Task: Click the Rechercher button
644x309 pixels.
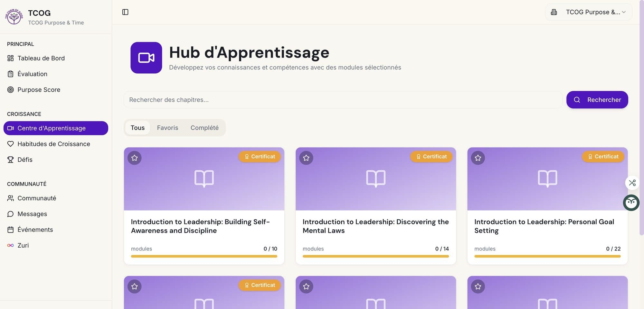Action: 597,100
